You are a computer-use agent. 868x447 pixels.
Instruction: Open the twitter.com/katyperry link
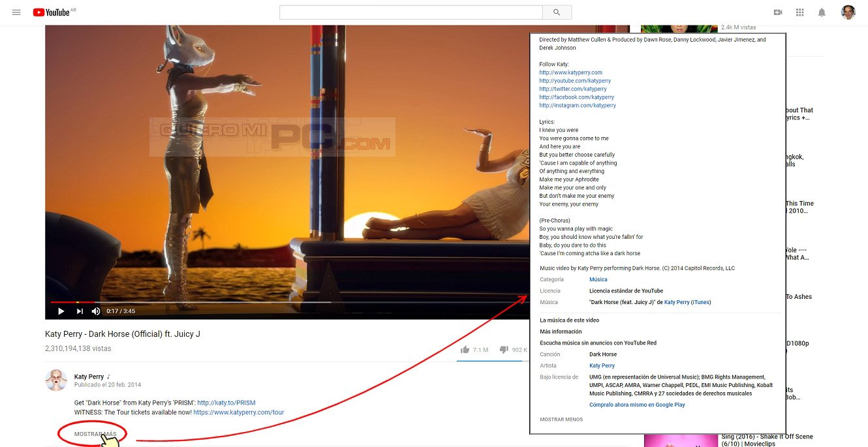point(573,89)
